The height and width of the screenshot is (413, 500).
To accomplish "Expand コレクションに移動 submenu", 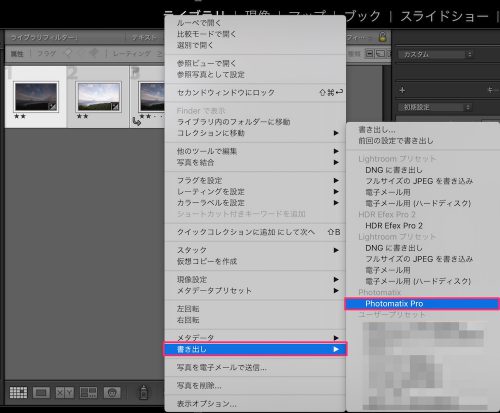I will point(255,133).
